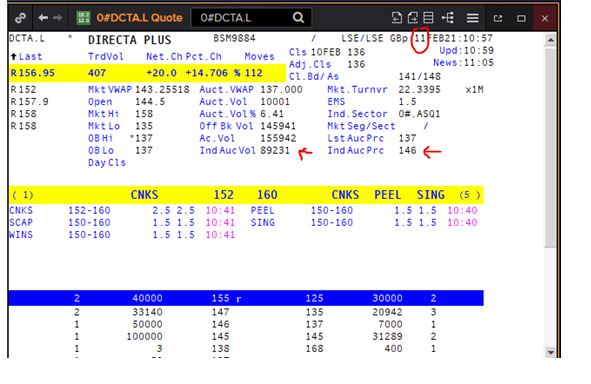Screen dimensions: 591x384
Task: Click the OB Hi label
Action: click(100, 138)
